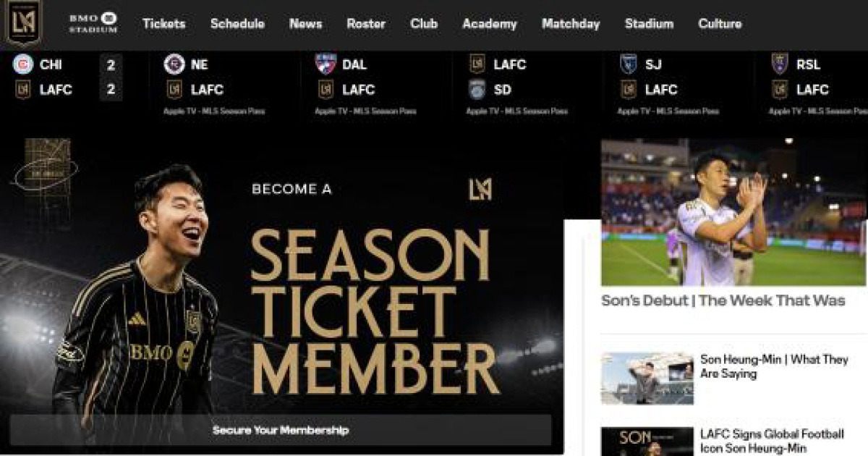Viewport: 868px width, 456px height.
Task: Open the Schedule menu item
Action: (x=237, y=23)
